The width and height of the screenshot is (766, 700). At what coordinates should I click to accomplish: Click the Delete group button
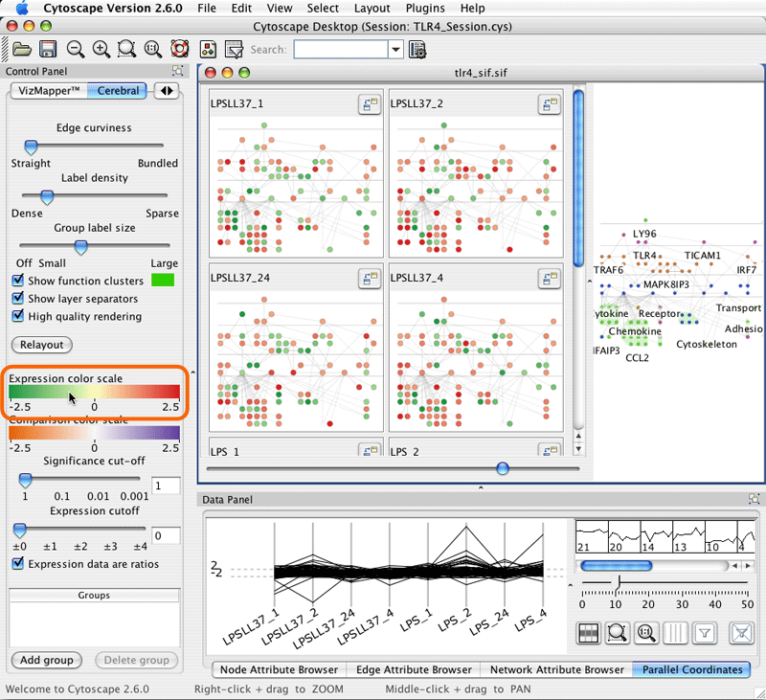click(136, 660)
